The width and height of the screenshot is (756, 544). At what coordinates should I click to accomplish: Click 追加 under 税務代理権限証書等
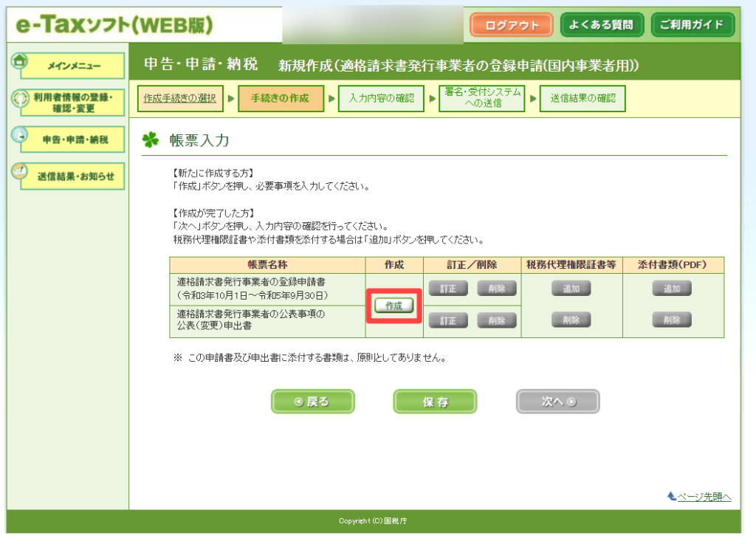571,289
